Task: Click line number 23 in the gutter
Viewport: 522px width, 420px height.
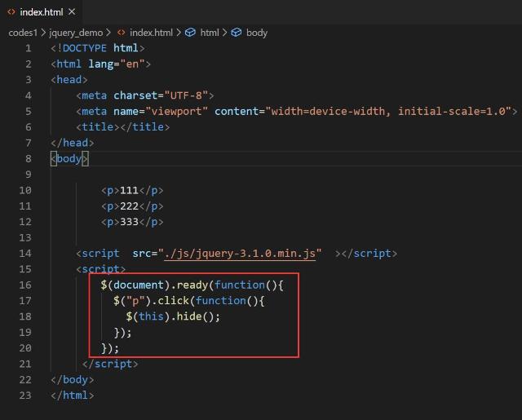Action: coord(24,395)
